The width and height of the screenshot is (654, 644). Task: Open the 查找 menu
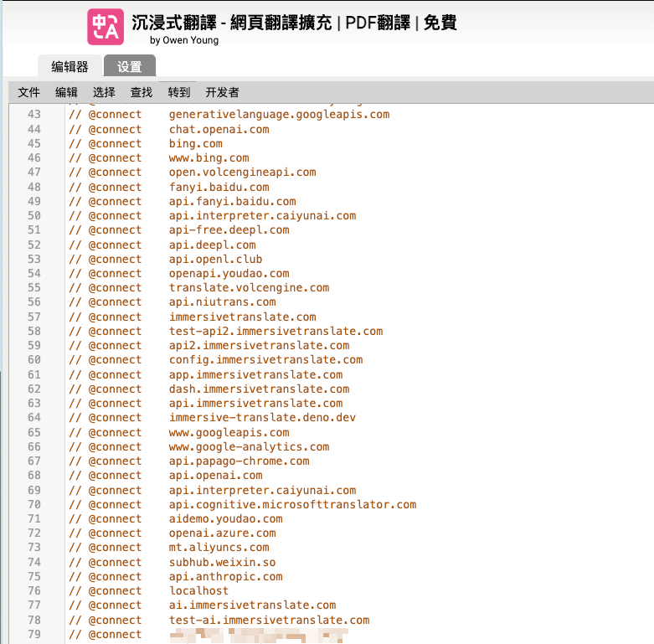pyautogui.click(x=142, y=92)
